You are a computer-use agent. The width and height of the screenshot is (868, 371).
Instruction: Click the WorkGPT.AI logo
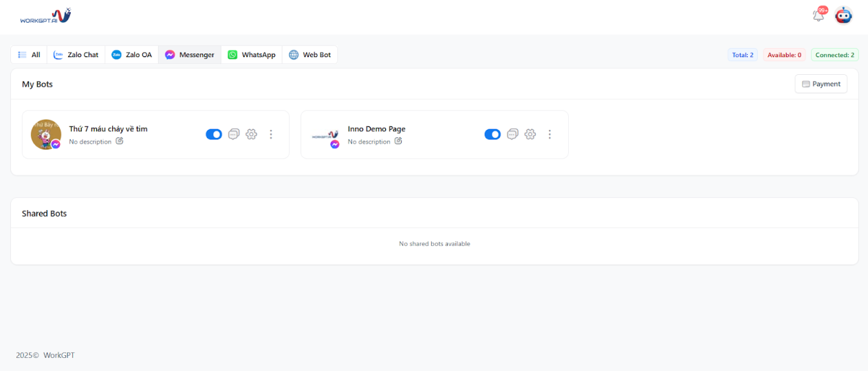click(45, 16)
